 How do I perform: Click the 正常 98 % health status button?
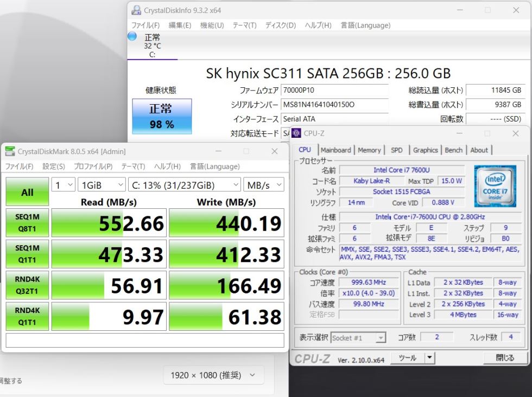162,116
